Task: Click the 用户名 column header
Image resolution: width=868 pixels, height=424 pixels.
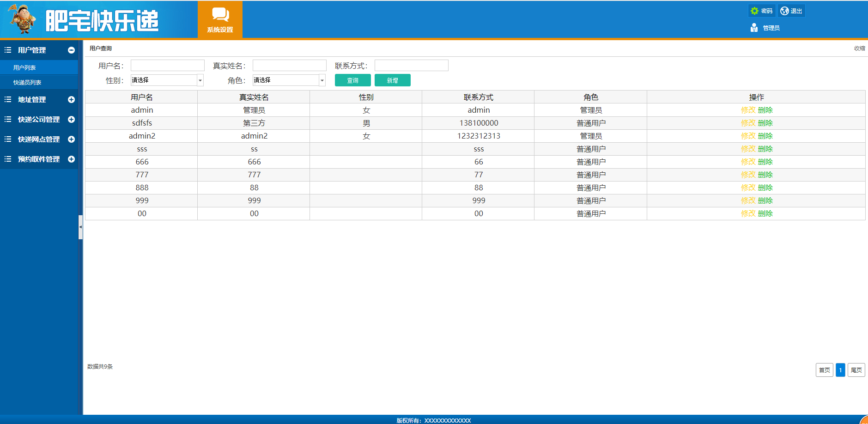Action: pyautogui.click(x=142, y=97)
